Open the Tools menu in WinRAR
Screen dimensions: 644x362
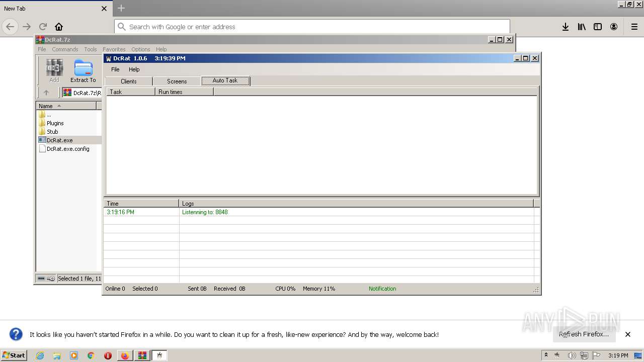point(91,49)
